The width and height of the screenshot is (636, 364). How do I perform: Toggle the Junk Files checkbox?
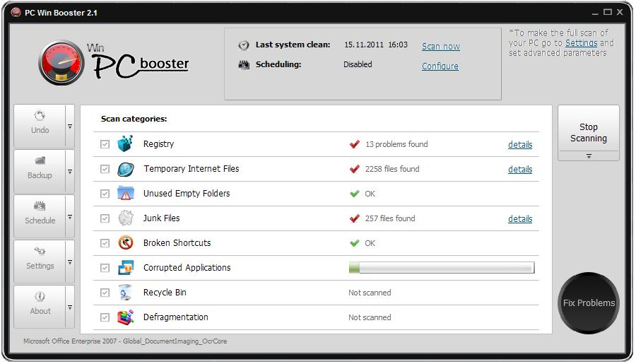click(x=105, y=218)
